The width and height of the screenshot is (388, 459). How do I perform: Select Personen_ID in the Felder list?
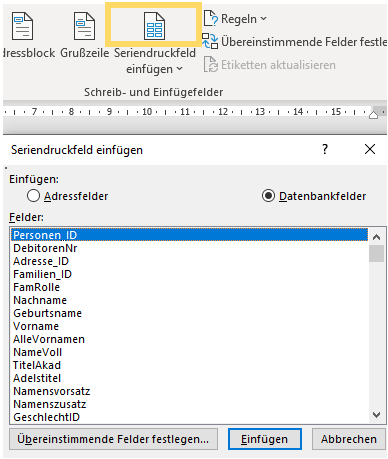(190, 235)
